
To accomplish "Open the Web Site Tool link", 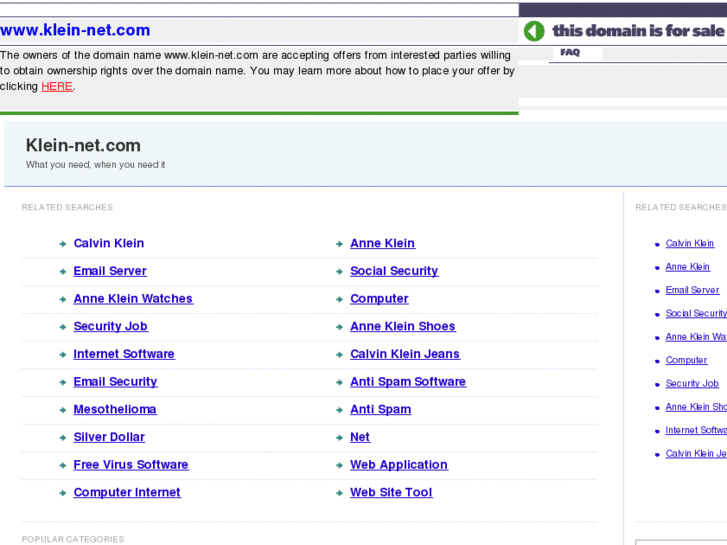I will pyautogui.click(x=391, y=493).
